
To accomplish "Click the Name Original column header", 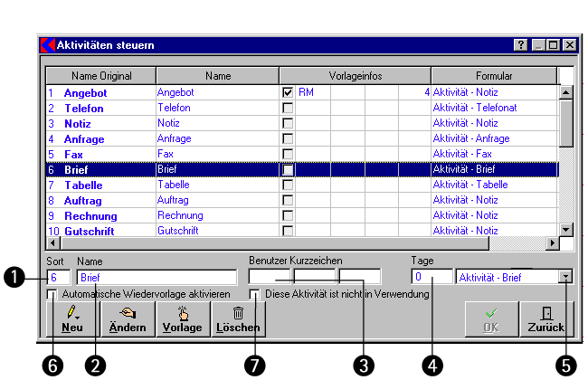I will pyautogui.click(x=100, y=76).
